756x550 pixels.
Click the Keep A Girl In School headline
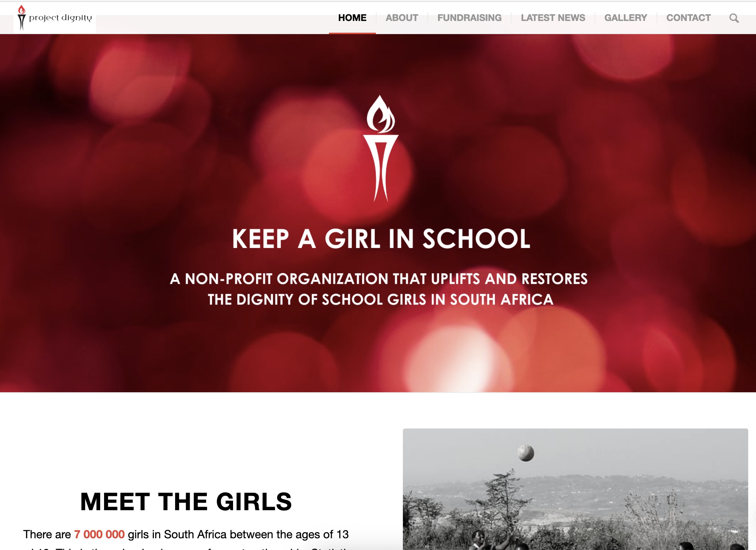(381, 239)
